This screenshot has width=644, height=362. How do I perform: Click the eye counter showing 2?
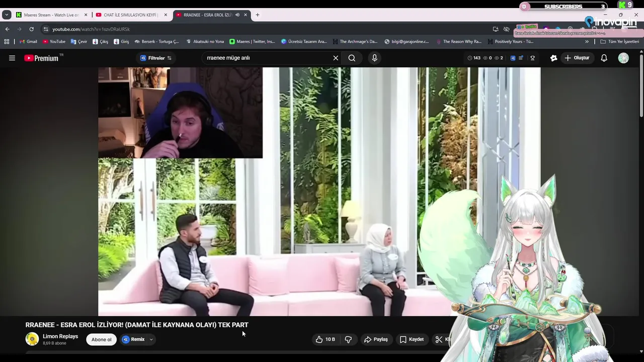499,58
